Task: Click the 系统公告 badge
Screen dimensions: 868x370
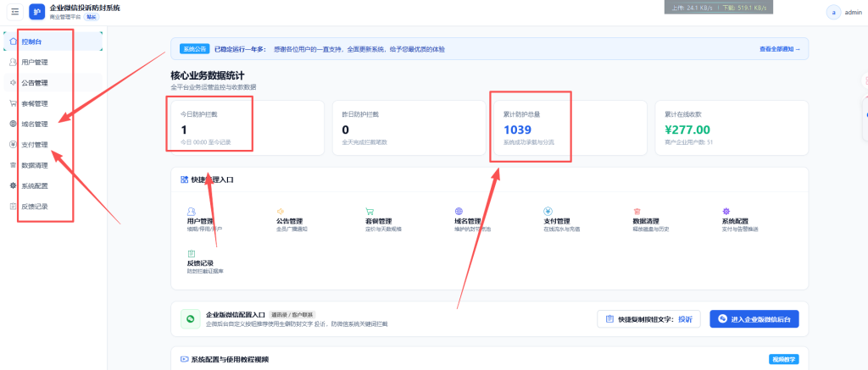Action: click(194, 49)
